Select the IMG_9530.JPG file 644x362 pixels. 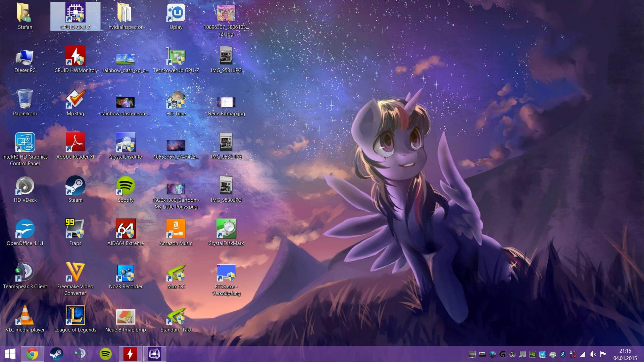click(x=226, y=190)
